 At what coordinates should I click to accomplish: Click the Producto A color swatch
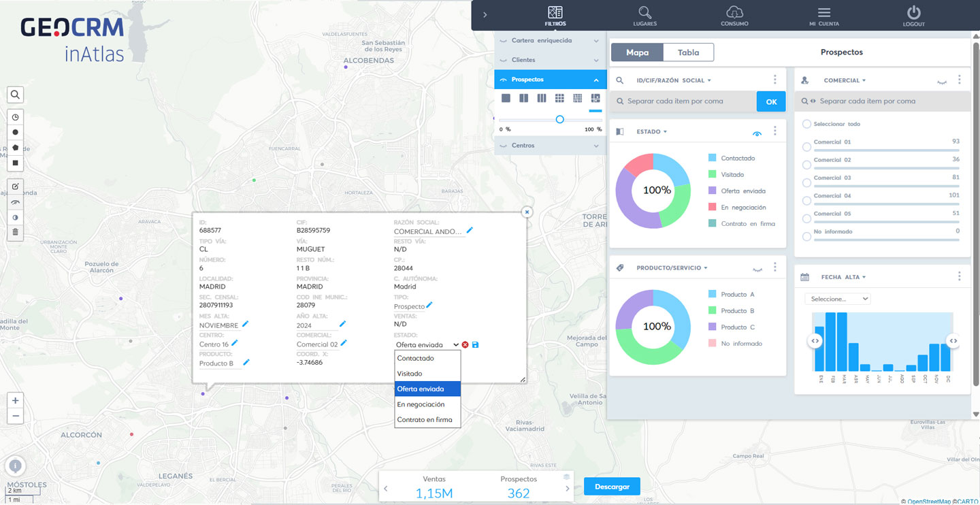tap(713, 294)
